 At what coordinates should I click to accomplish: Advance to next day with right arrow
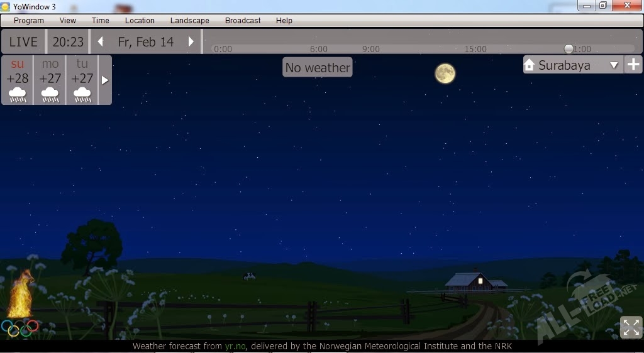pyautogui.click(x=191, y=42)
